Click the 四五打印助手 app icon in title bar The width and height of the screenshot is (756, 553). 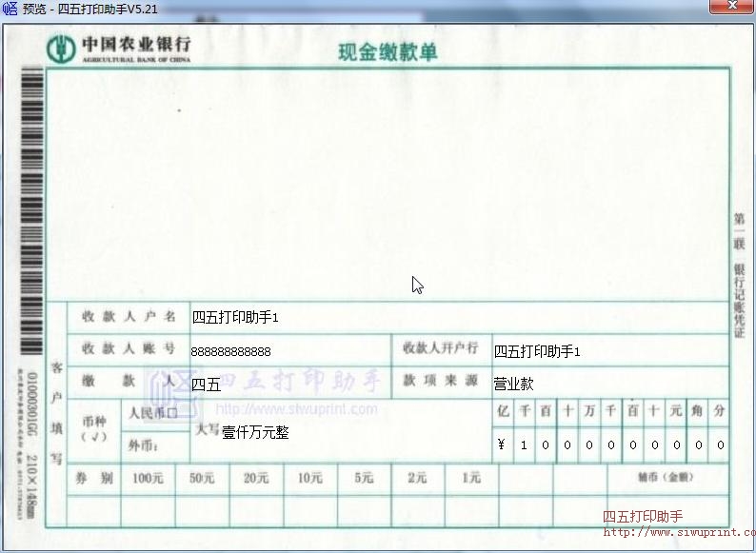click(10, 9)
